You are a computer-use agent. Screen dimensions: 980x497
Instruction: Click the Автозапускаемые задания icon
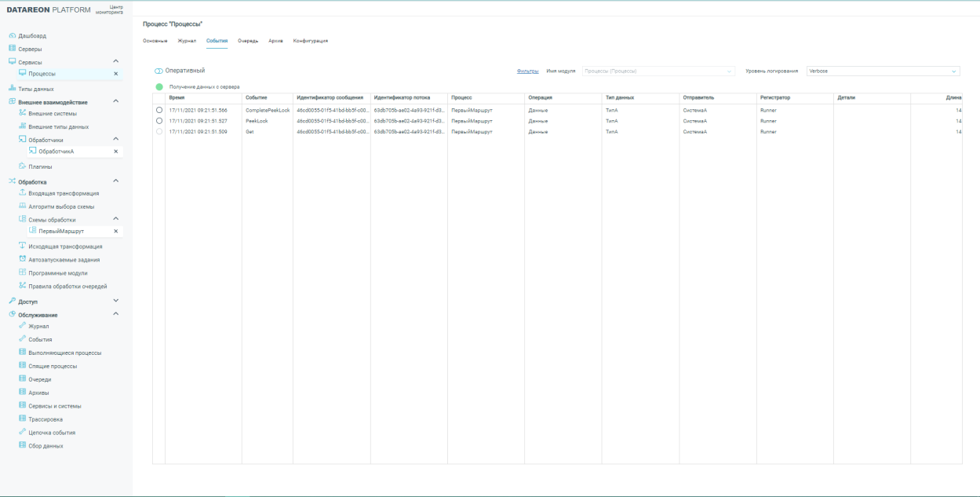coord(23,259)
